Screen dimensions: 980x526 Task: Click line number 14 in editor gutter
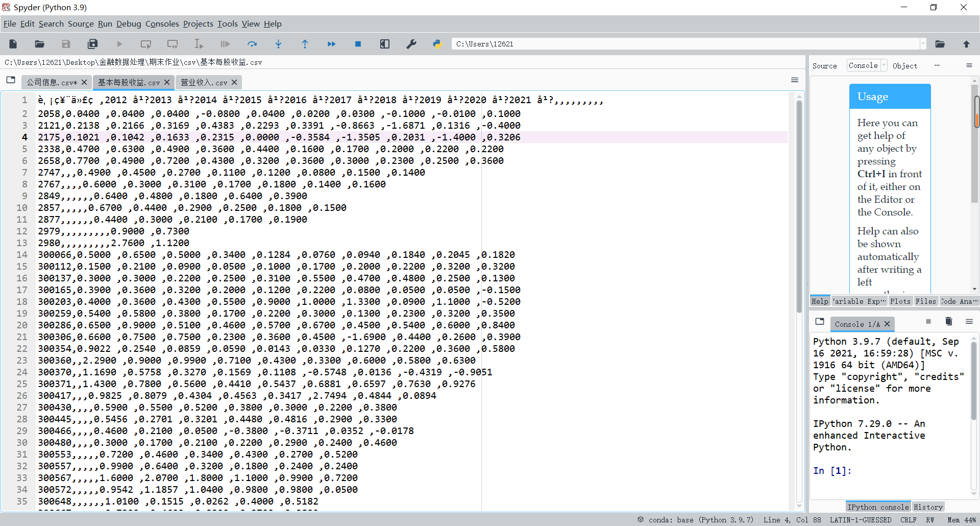pyautogui.click(x=21, y=254)
